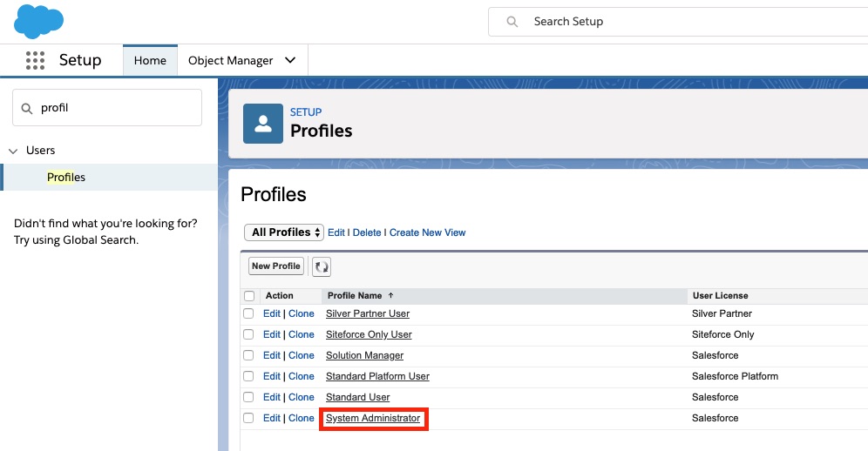Clone the System Administrator profile
The height and width of the screenshot is (451, 868).
tap(302, 418)
